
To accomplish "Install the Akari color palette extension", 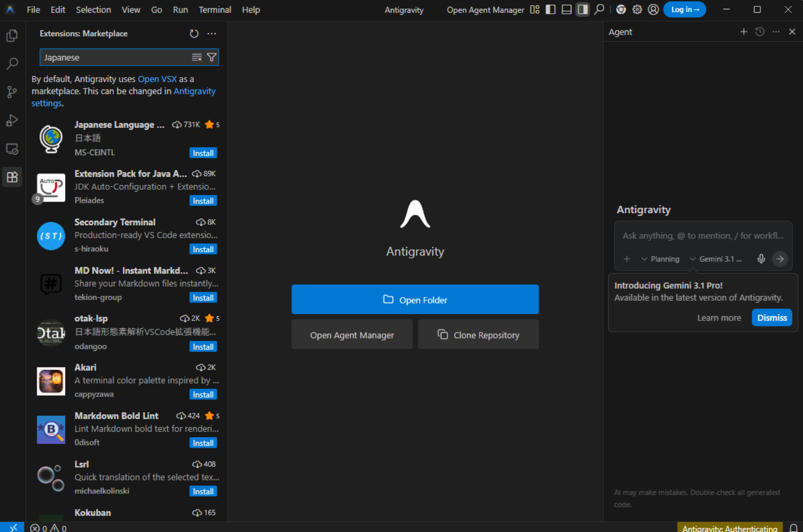I will point(203,395).
